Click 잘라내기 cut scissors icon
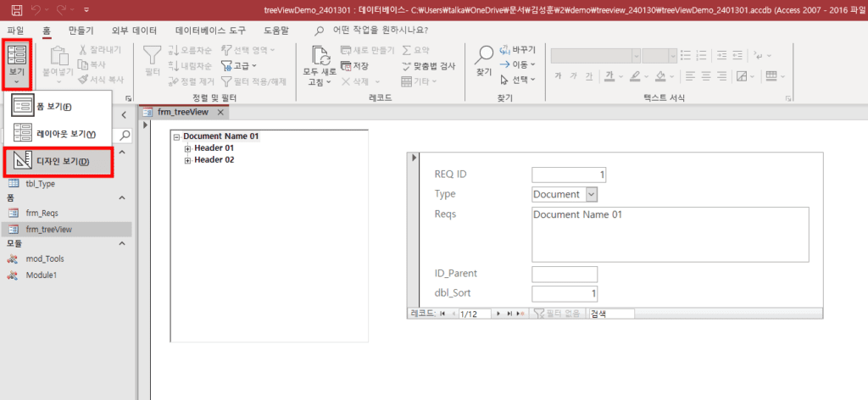The image size is (868, 400). [x=84, y=50]
